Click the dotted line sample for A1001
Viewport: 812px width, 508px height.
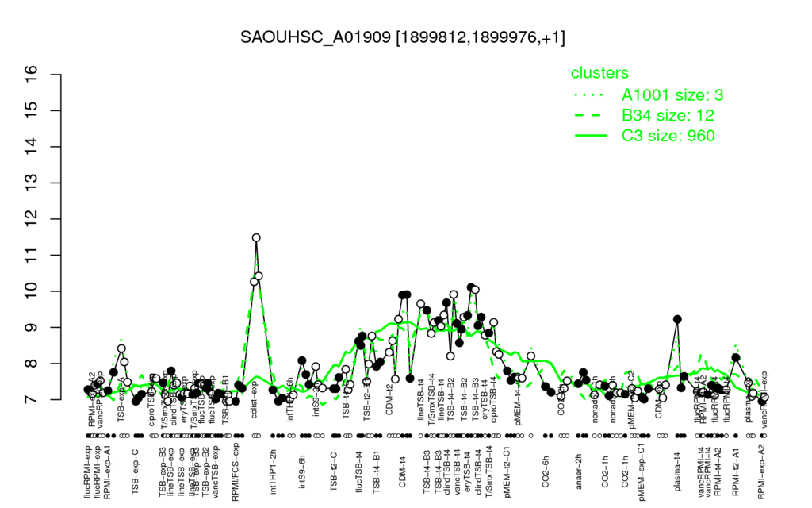[x=591, y=95]
